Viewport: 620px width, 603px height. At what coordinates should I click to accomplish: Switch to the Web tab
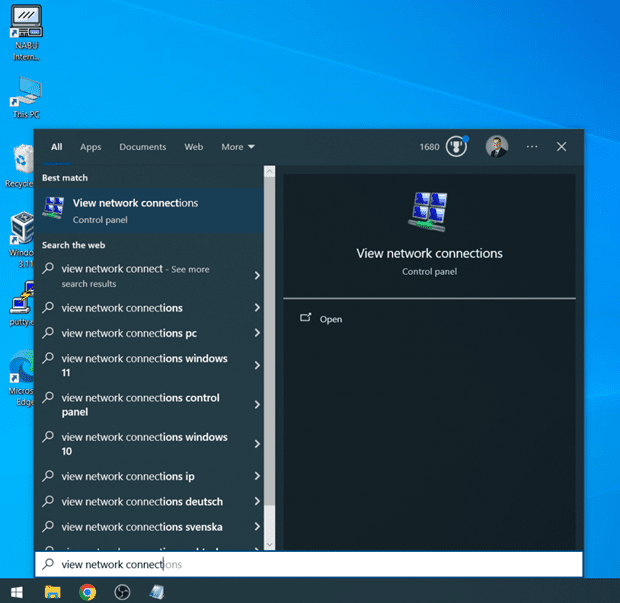[193, 147]
